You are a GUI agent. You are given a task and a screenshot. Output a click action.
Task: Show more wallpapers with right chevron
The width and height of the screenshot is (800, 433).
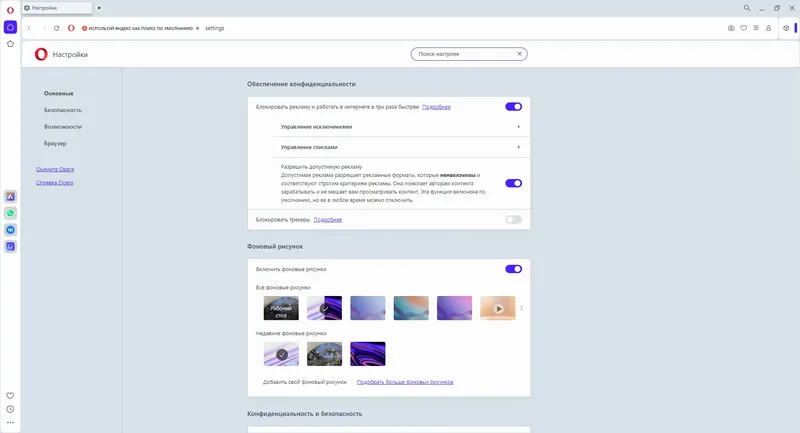(x=521, y=308)
